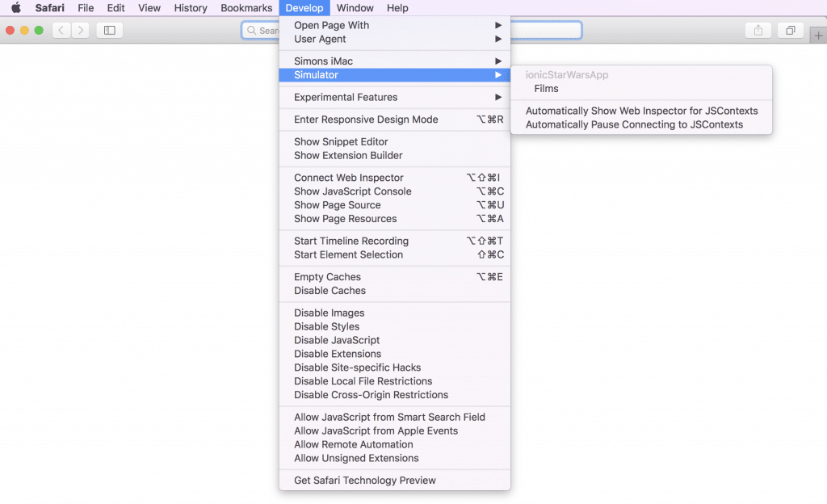Expand the Simons iMac submenu

pos(394,61)
